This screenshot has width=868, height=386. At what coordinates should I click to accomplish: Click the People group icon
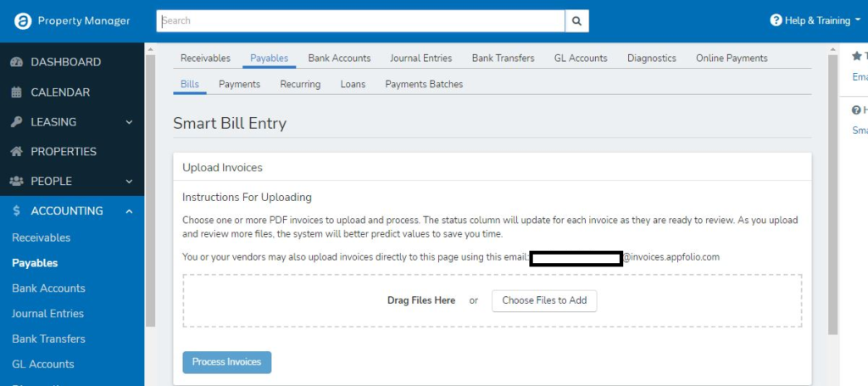coord(17,181)
